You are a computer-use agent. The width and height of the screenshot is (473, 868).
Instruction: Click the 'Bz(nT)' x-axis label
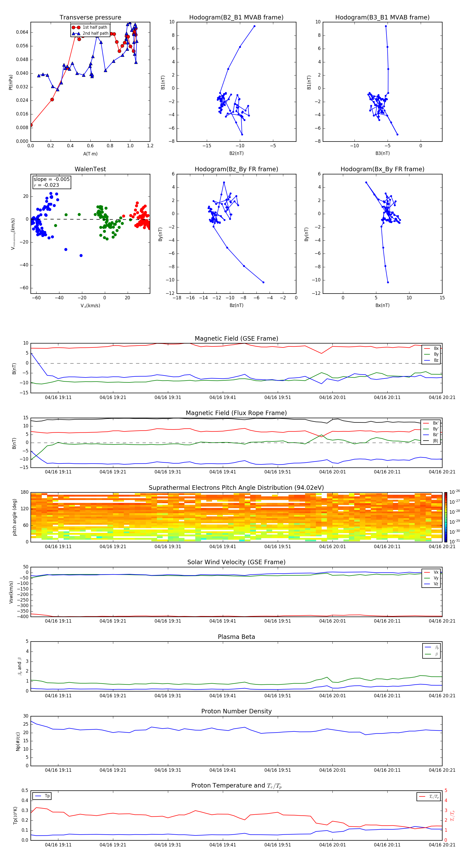(236, 305)
